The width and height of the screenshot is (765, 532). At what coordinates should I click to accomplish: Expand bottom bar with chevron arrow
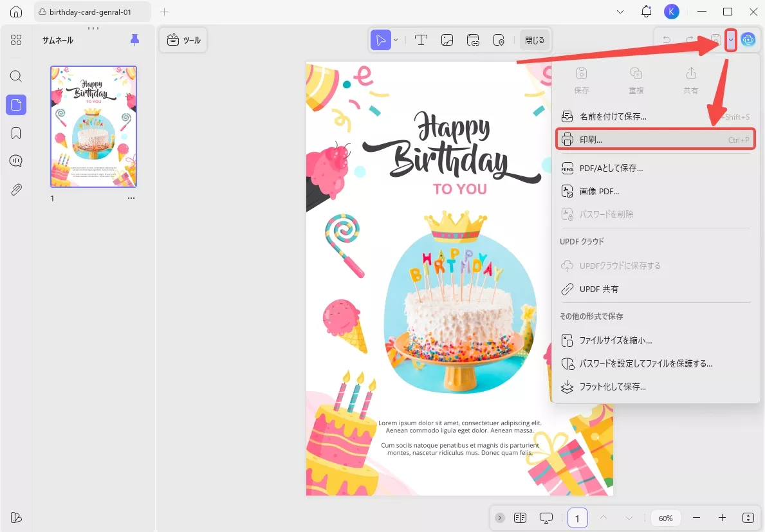pos(499,518)
